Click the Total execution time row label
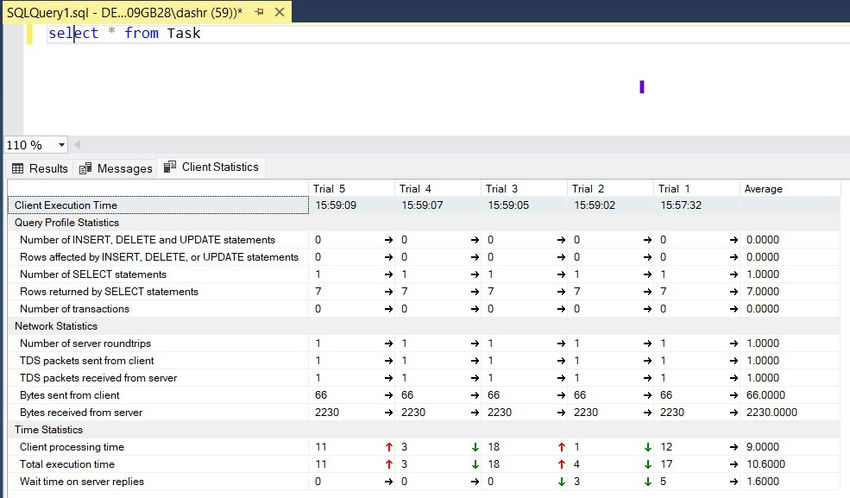 coord(67,464)
